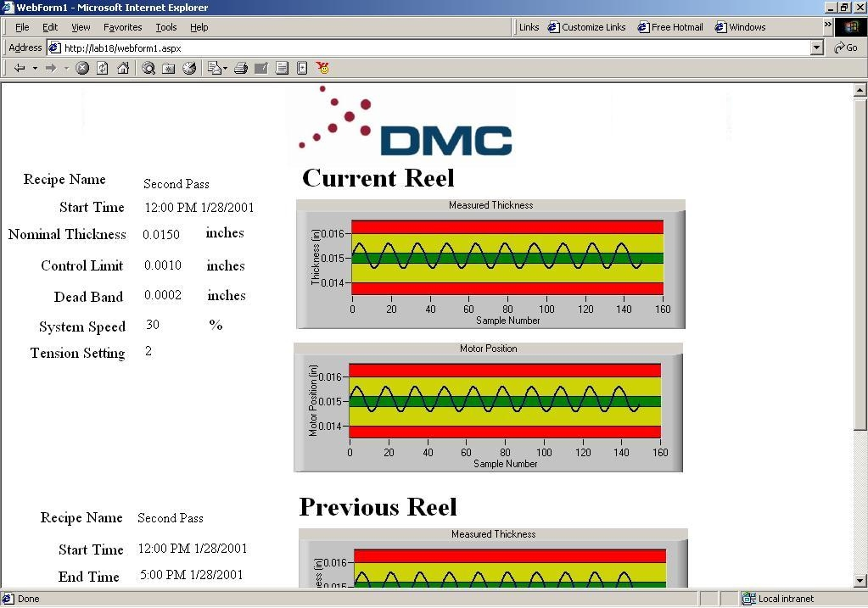The image size is (868, 608).
Task: Click the Previous Reel heading
Action: point(378,507)
